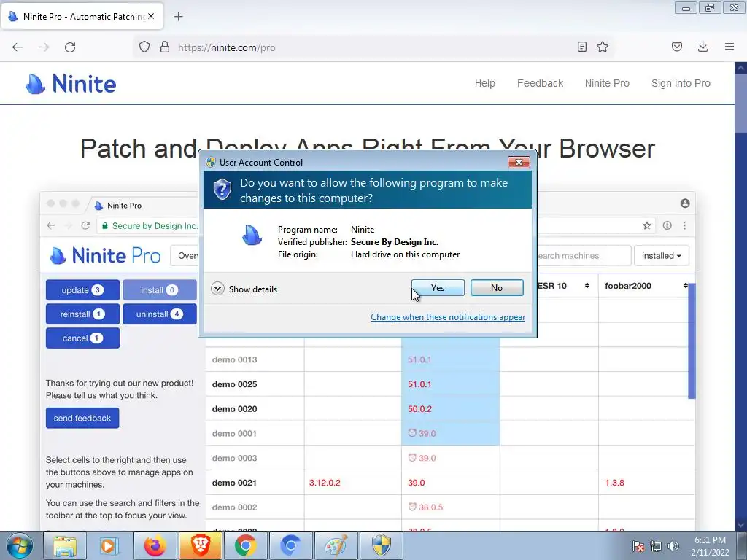Click the send feedback button

tap(82, 418)
